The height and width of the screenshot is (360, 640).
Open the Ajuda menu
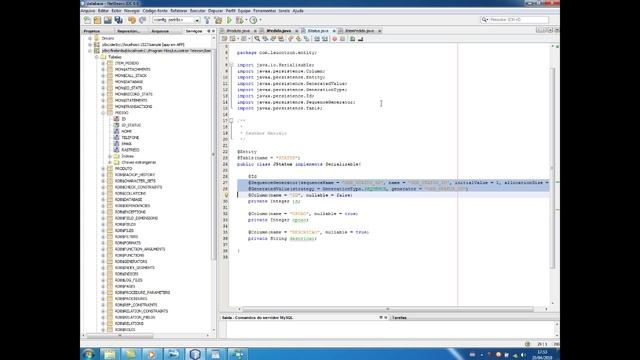click(x=298, y=11)
